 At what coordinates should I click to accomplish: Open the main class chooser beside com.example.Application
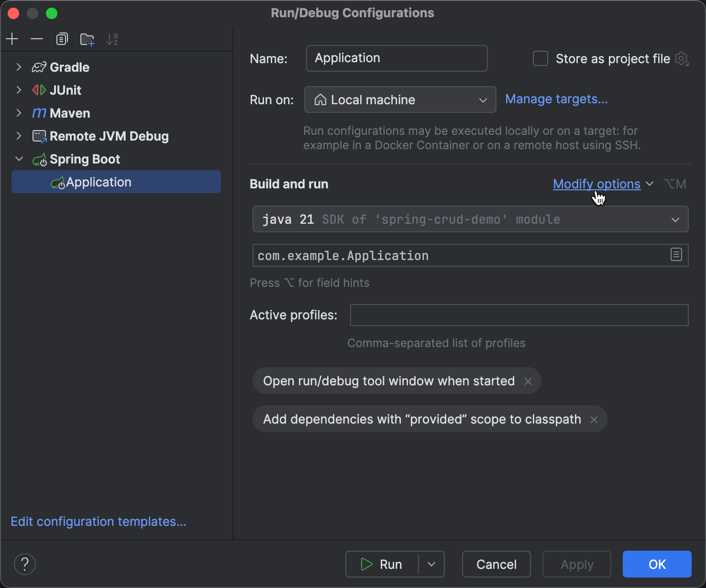(676, 255)
